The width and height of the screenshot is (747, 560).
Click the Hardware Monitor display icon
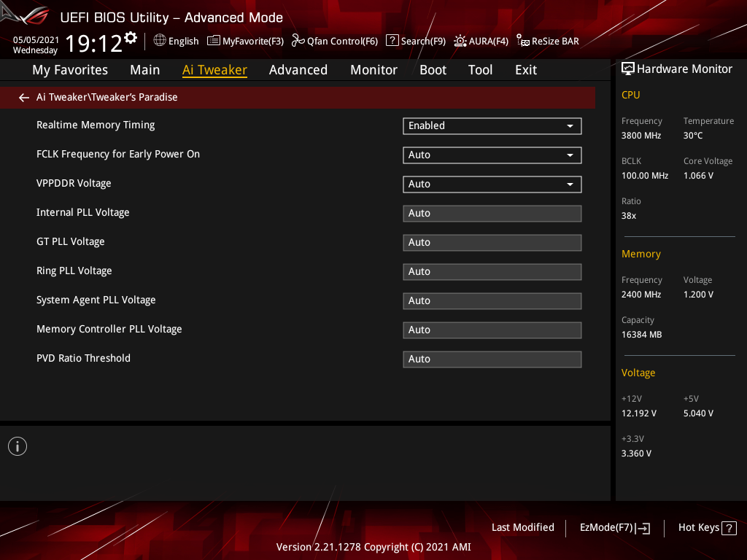pos(628,69)
